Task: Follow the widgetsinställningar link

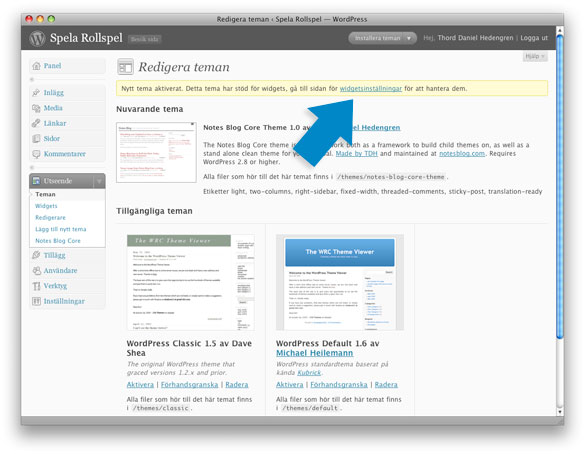Action: click(370, 89)
